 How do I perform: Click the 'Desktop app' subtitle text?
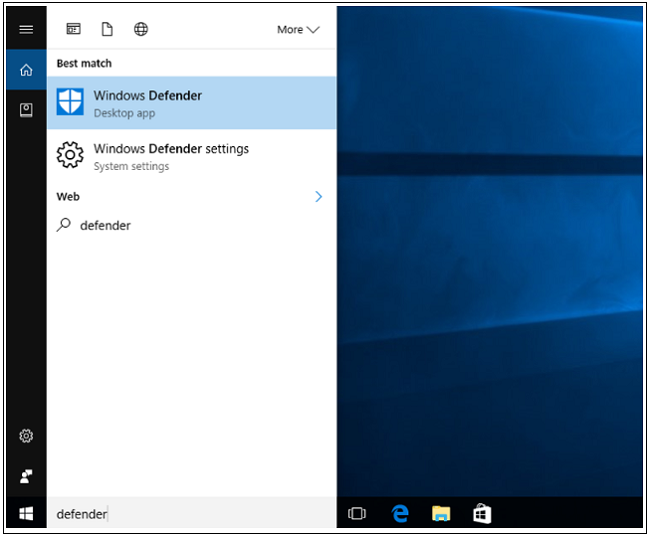(x=124, y=113)
